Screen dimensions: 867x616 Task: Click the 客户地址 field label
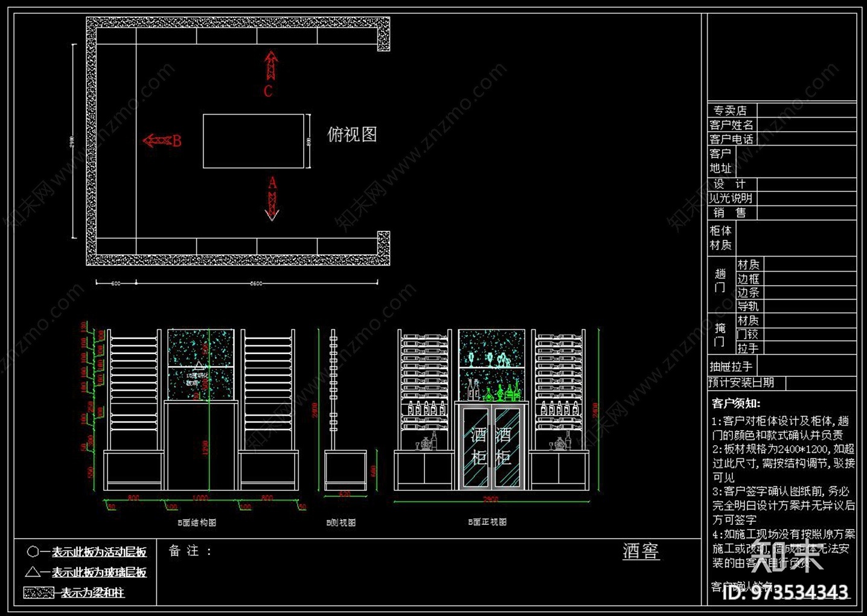pyautogui.click(x=721, y=161)
